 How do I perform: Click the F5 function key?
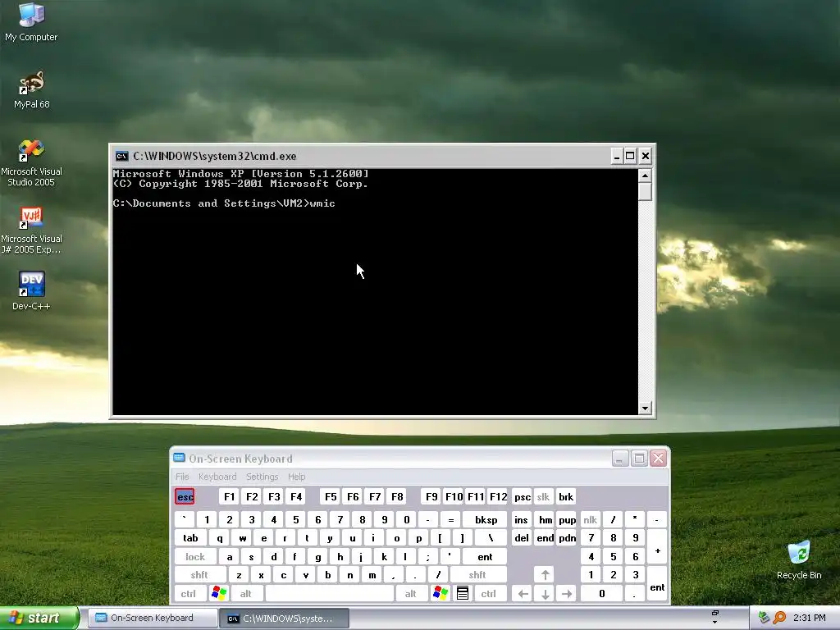[x=331, y=496]
